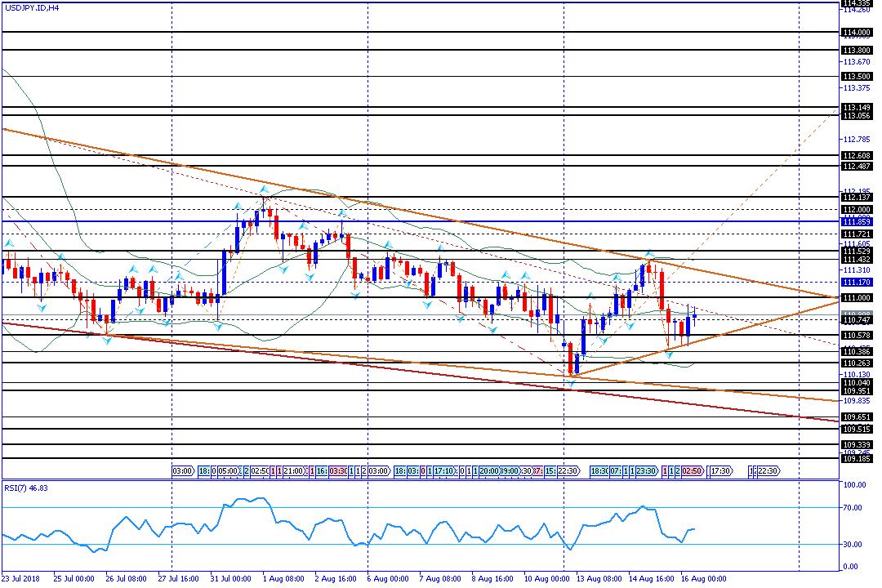
Task: Select the 110.747 price level label
Action: (x=856, y=319)
